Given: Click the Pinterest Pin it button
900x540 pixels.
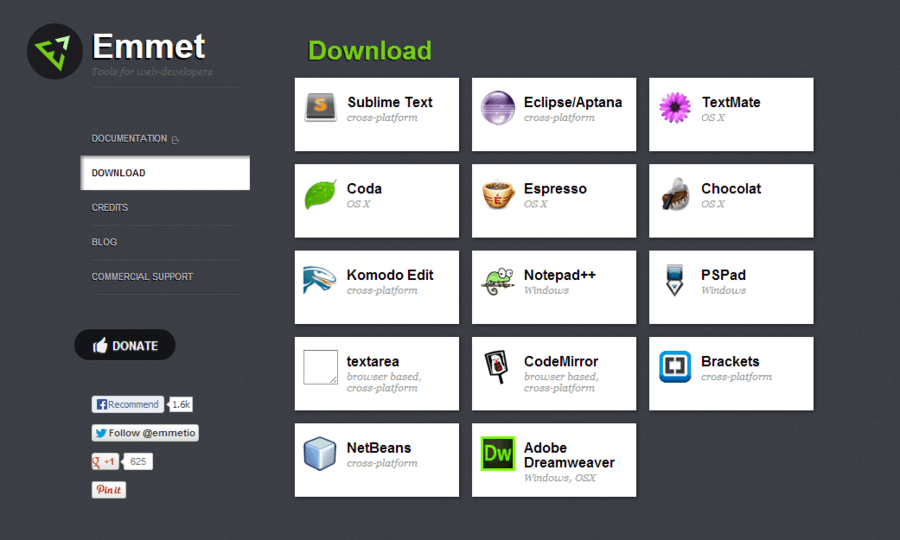Looking at the screenshot, I should tap(109, 490).
